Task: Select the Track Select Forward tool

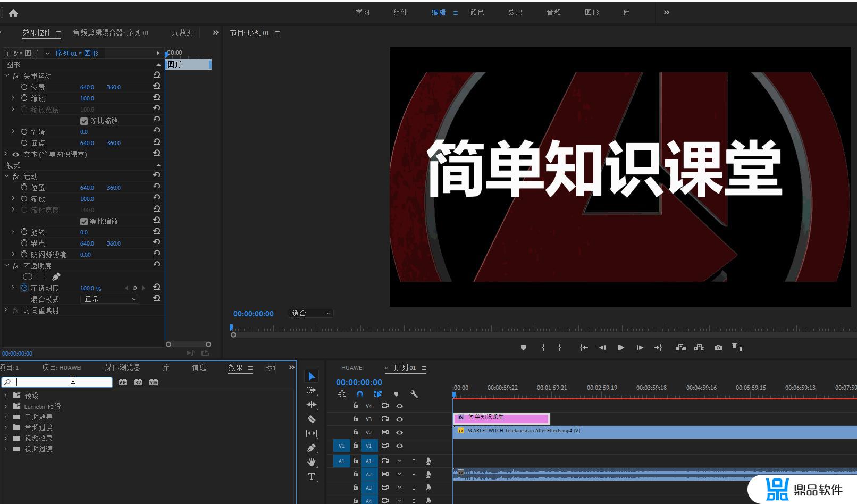Action: point(312,390)
